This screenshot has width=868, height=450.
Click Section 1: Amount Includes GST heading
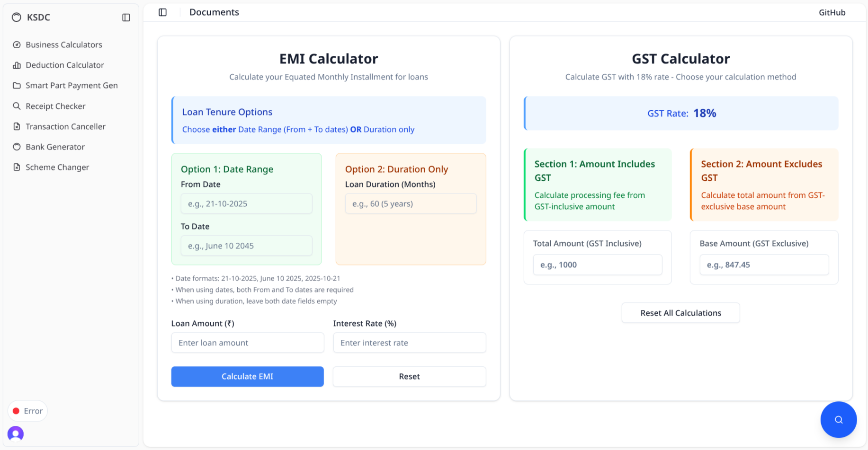[595, 171]
